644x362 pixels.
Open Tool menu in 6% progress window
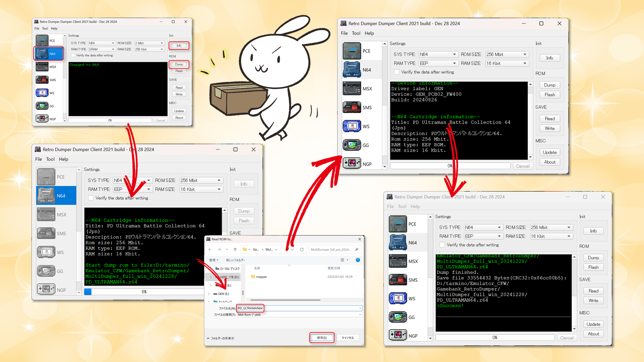pyautogui.click(x=50, y=159)
